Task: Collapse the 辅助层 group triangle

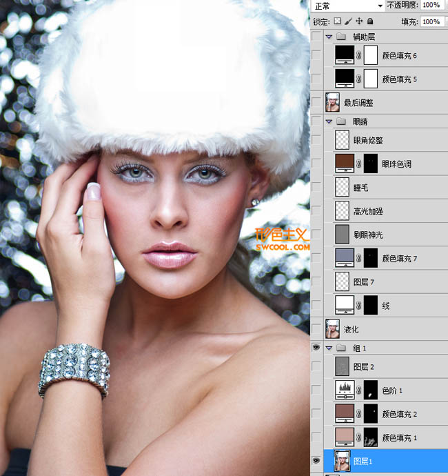Action: pos(329,37)
